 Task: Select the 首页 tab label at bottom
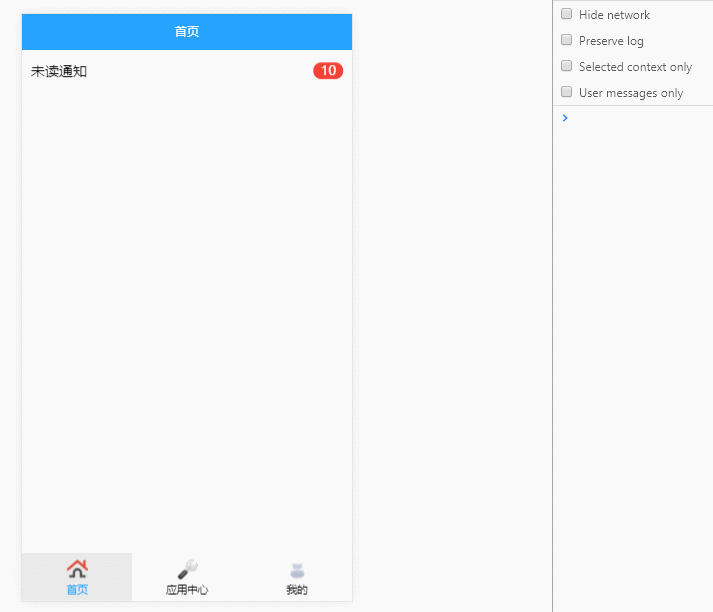tap(77, 590)
